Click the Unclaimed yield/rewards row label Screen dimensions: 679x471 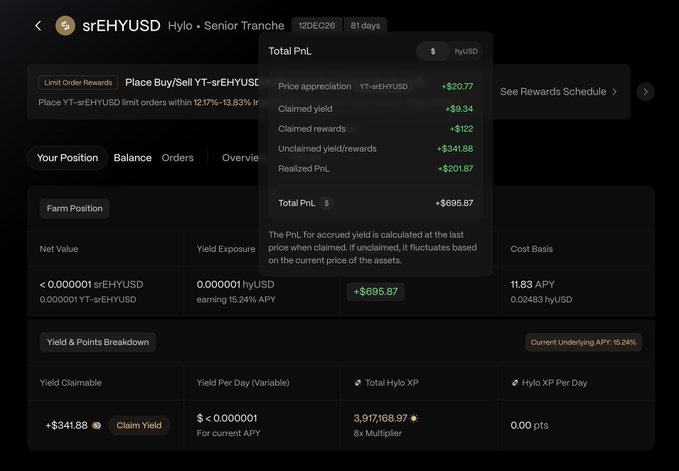coord(327,149)
